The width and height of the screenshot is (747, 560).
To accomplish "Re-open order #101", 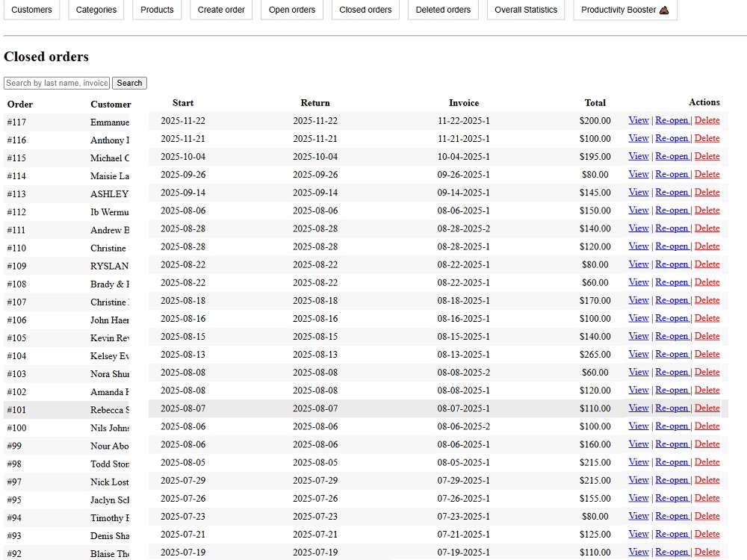I will pos(672,408).
